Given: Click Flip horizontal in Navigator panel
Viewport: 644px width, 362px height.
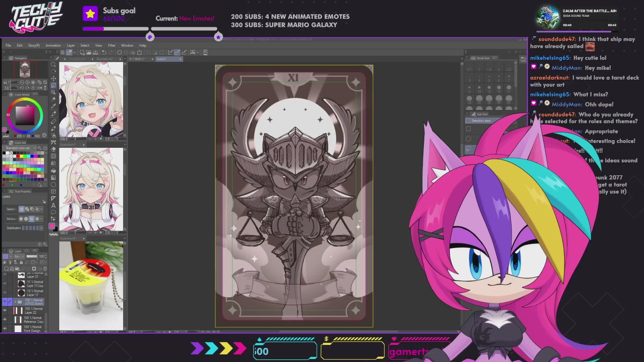Looking at the screenshot, I should click(40, 88).
